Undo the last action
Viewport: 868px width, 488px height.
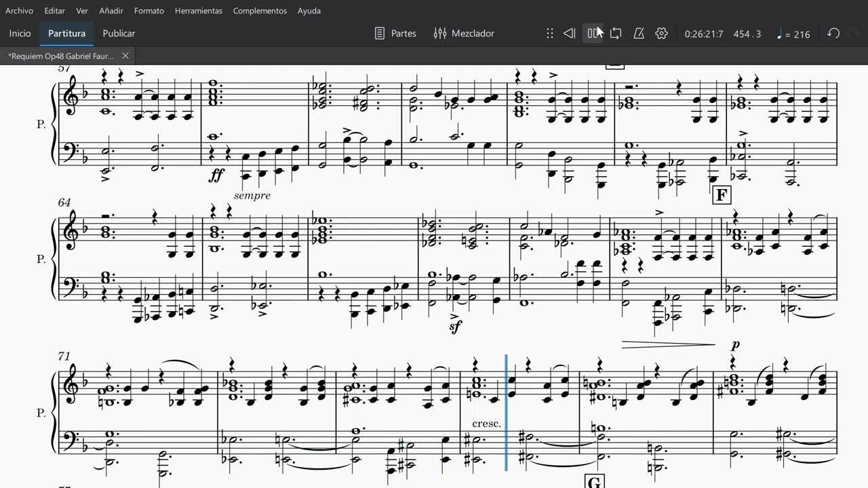(x=833, y=33)
